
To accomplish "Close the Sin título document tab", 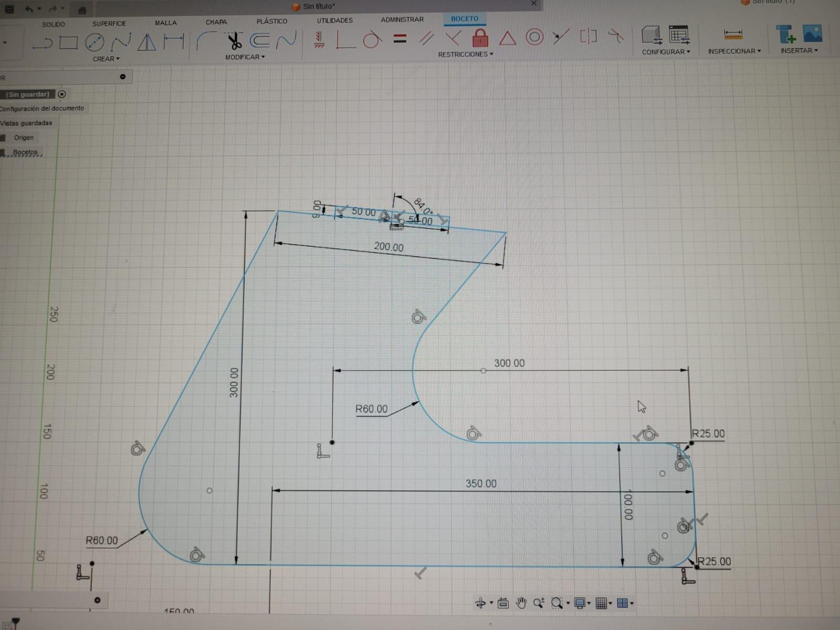I will 534,3.
